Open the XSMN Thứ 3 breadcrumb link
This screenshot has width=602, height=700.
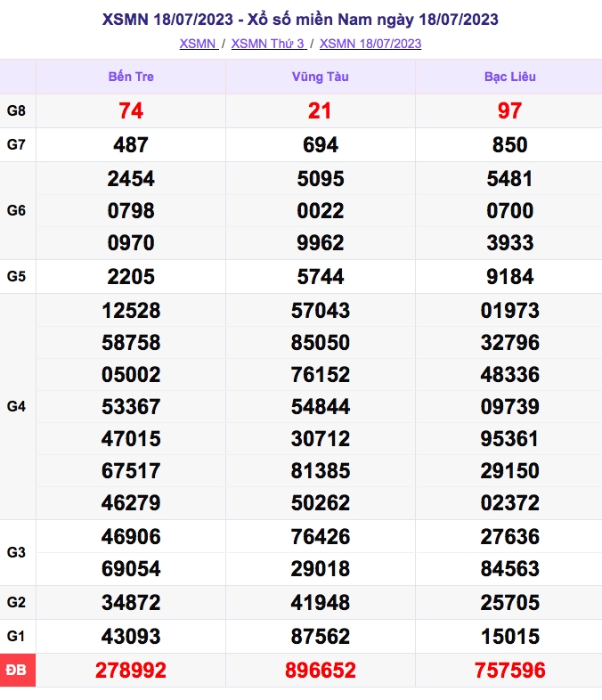coord(269,44)
